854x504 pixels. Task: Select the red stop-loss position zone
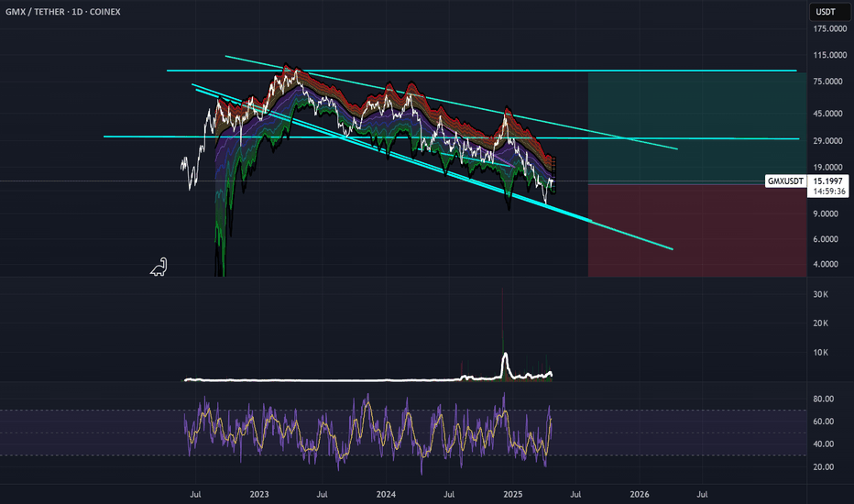(x=696, y=231)
